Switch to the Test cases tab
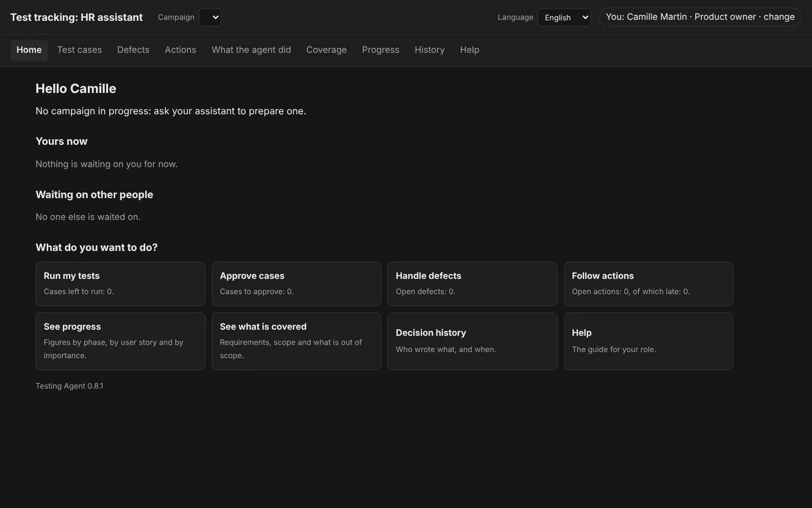Screen dimensions: 812x508 click(79, 50)
